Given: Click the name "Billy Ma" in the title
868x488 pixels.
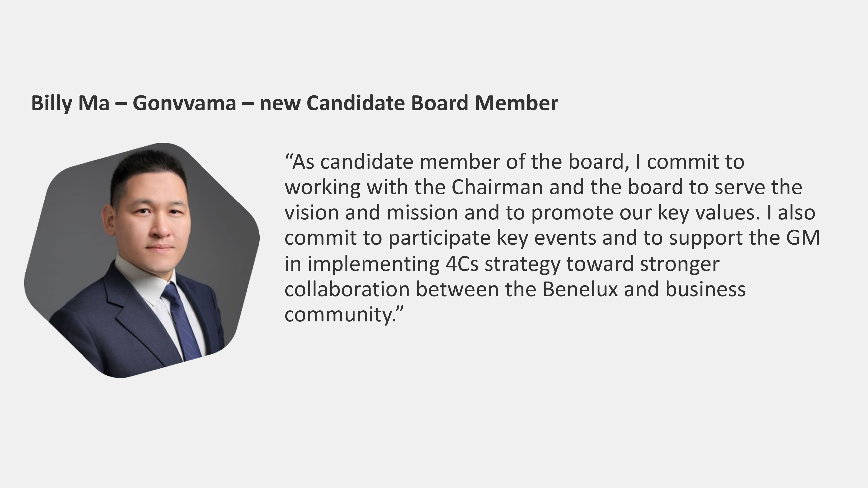Looking at the screenshot, I should point(70,103).
